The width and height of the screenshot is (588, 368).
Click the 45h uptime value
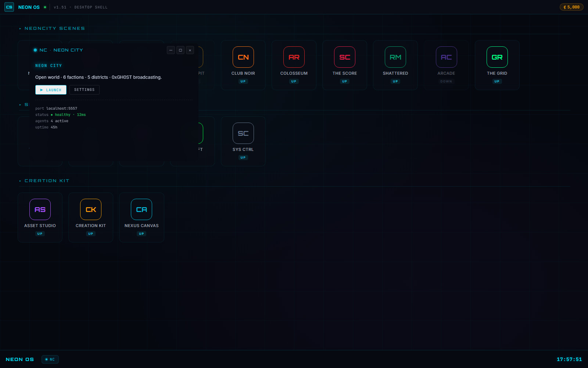point(54,127)
